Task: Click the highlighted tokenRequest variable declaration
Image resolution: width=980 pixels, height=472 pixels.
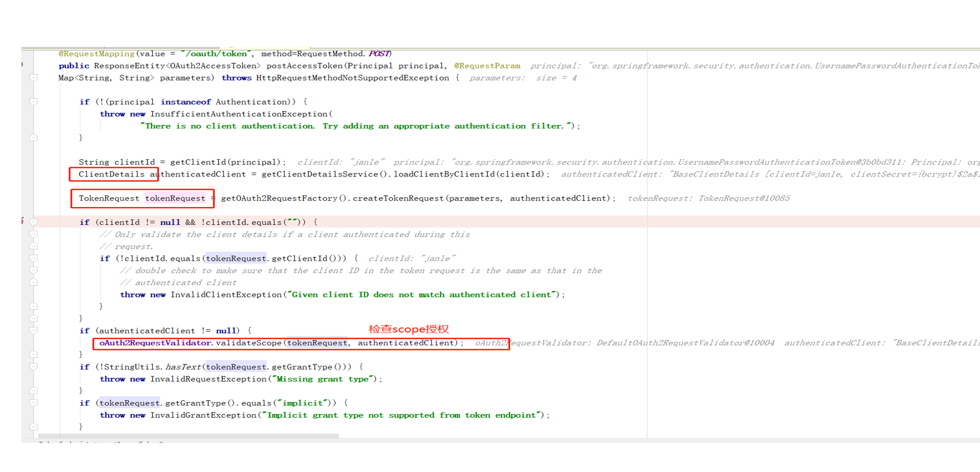Action: [175, 198]
